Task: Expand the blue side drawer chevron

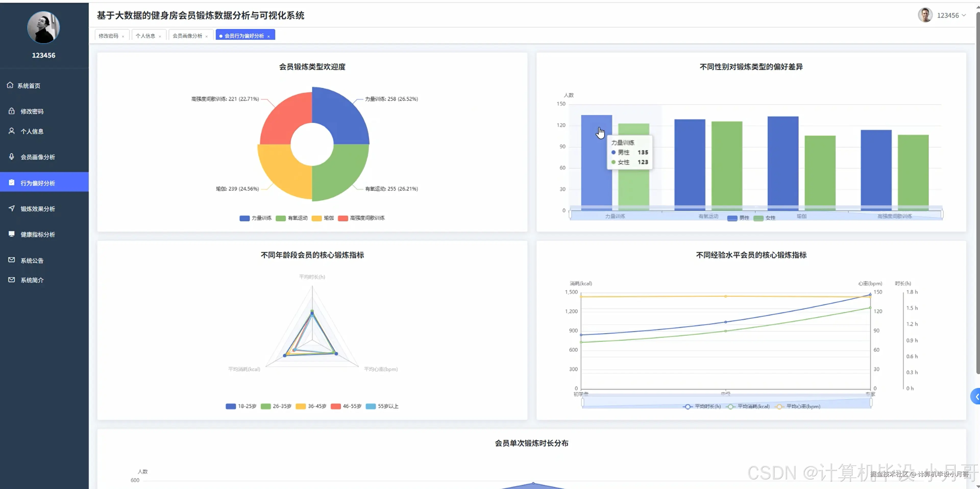Action: pos(976,397)
